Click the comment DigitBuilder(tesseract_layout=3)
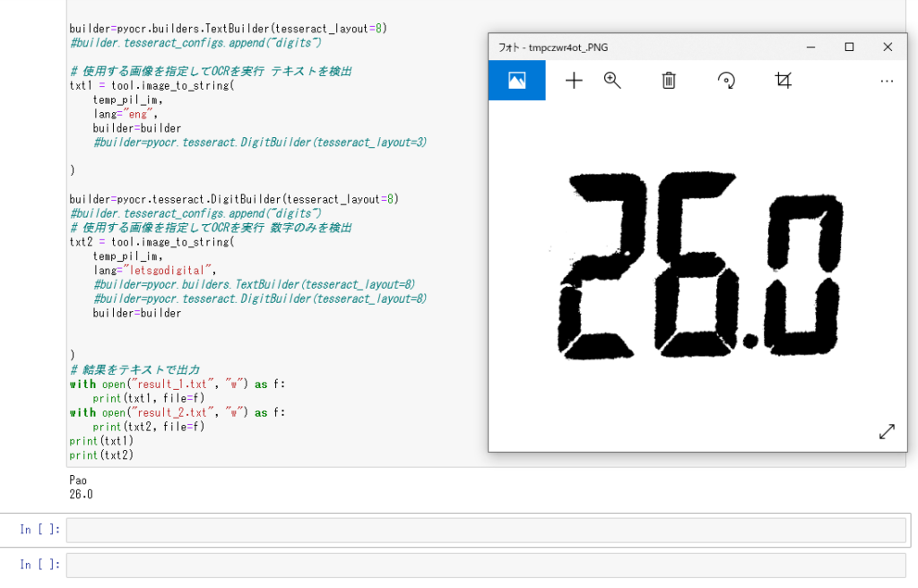 tap(260, 143)
